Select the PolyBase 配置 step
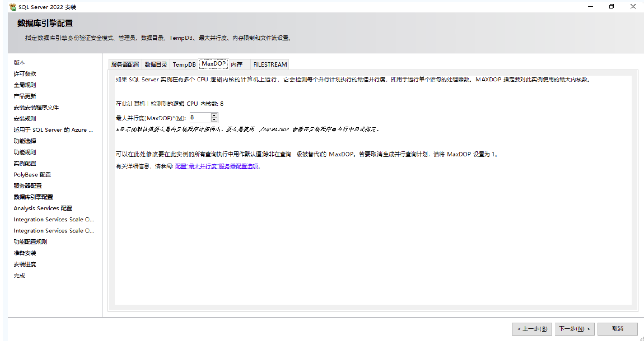 point(32,175)
